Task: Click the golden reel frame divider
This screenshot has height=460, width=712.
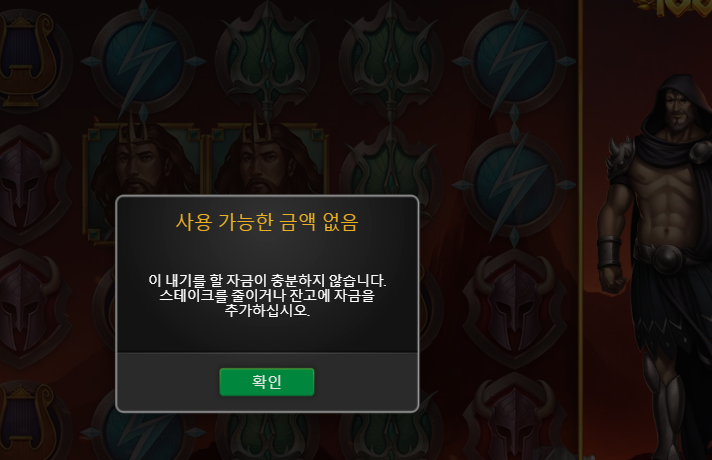Action: pyautogui.click(x=580, y=230)
